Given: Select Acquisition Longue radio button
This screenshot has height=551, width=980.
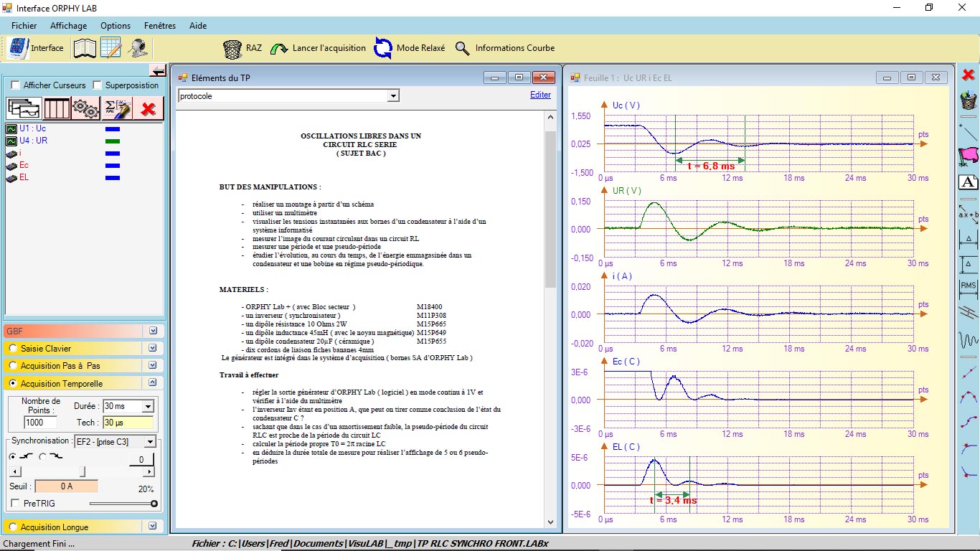Looking at the screenshot, I should point(14,527).
